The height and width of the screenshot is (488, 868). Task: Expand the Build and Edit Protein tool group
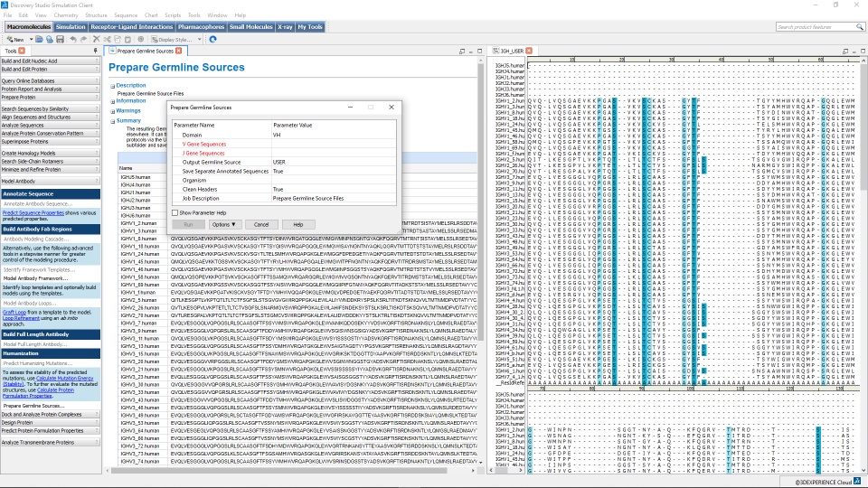50,70
